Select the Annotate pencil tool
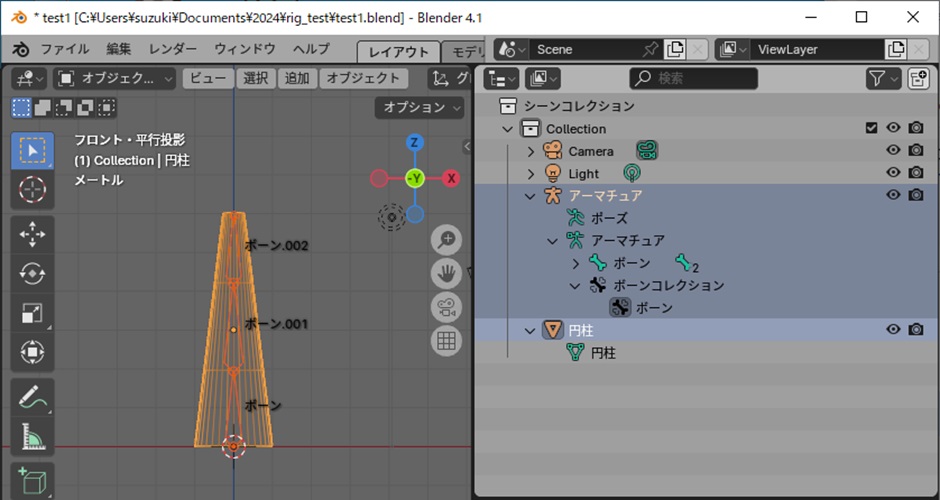The image size is (940, 500). [32, 397]
